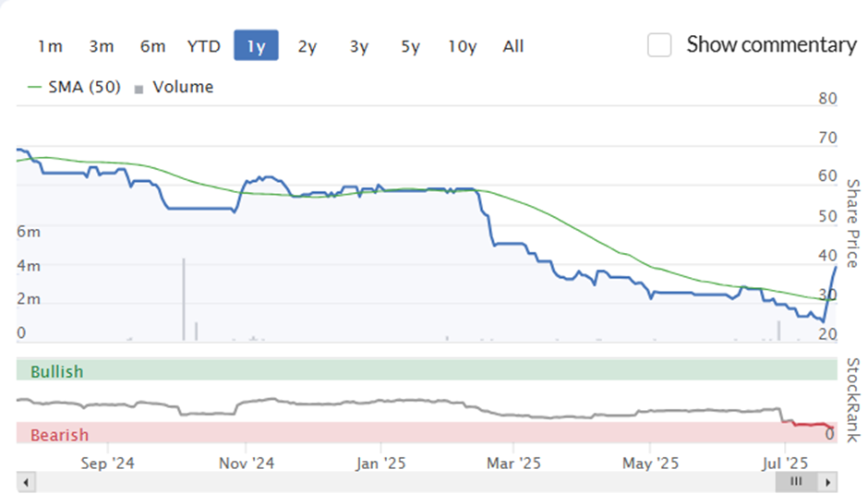Select the 3y time range
This screenshot has height=494, width=868.
[358, 46]
